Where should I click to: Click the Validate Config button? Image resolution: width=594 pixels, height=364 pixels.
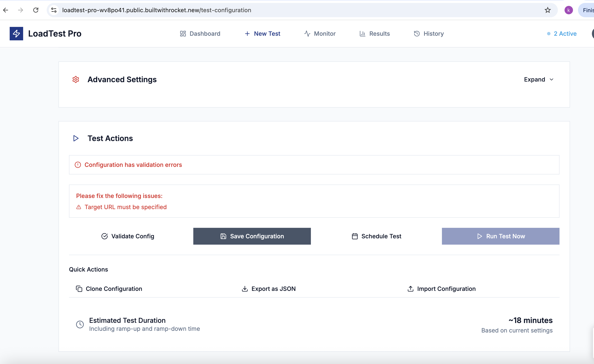(x=127, y=236)
